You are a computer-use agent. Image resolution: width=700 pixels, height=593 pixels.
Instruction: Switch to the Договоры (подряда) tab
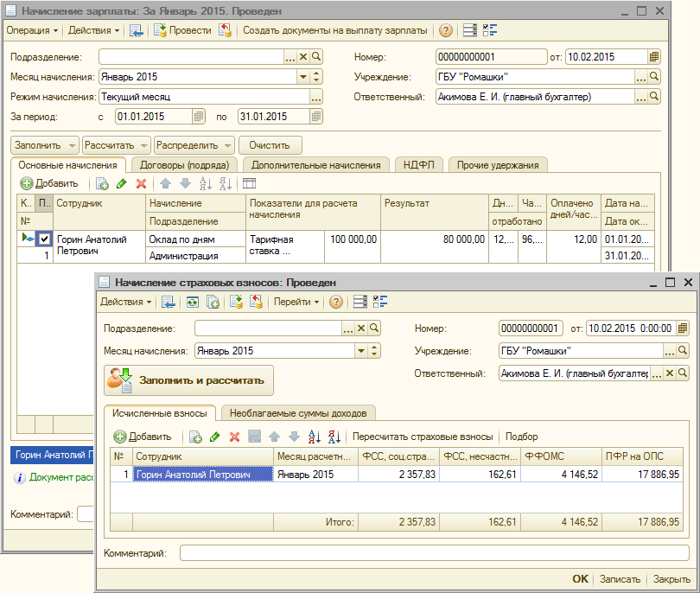tap(184, 165)
